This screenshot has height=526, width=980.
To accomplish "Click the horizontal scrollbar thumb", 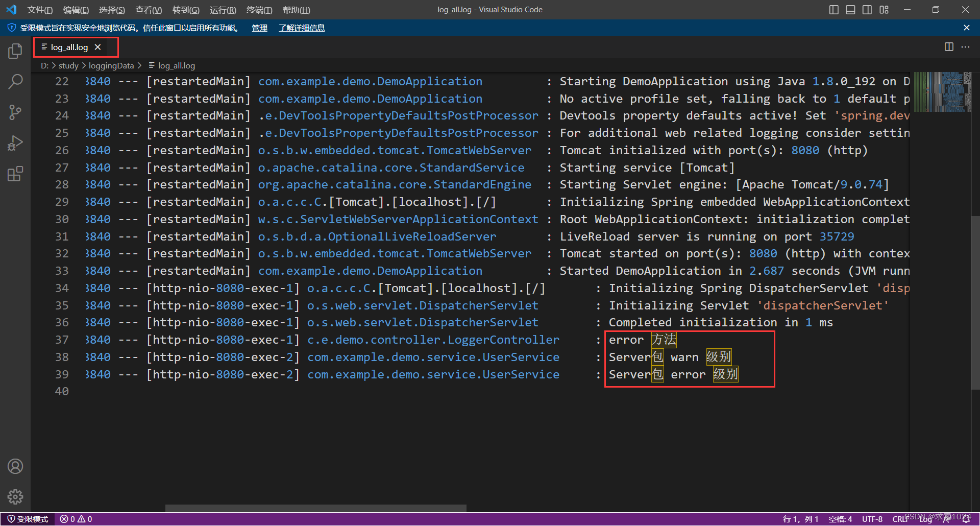I will 315,508.
